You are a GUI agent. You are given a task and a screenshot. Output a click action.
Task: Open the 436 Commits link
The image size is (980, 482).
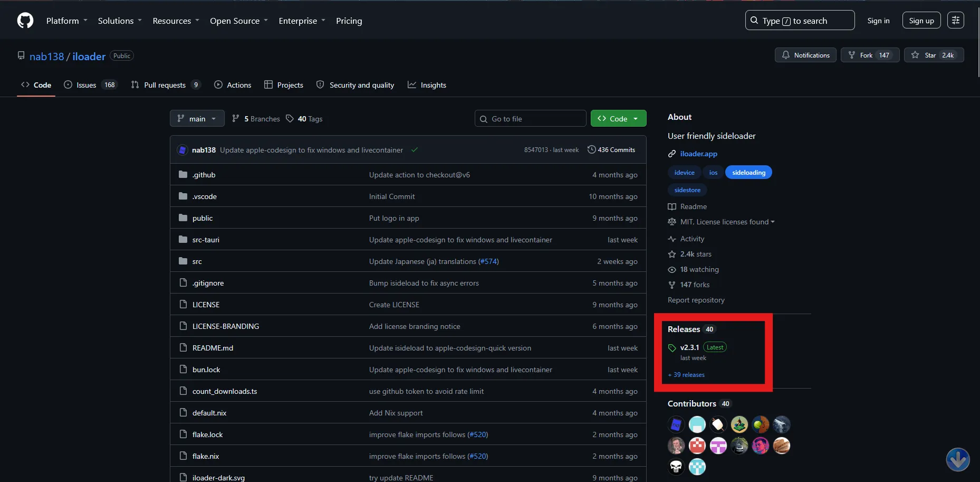pos(611,150)
